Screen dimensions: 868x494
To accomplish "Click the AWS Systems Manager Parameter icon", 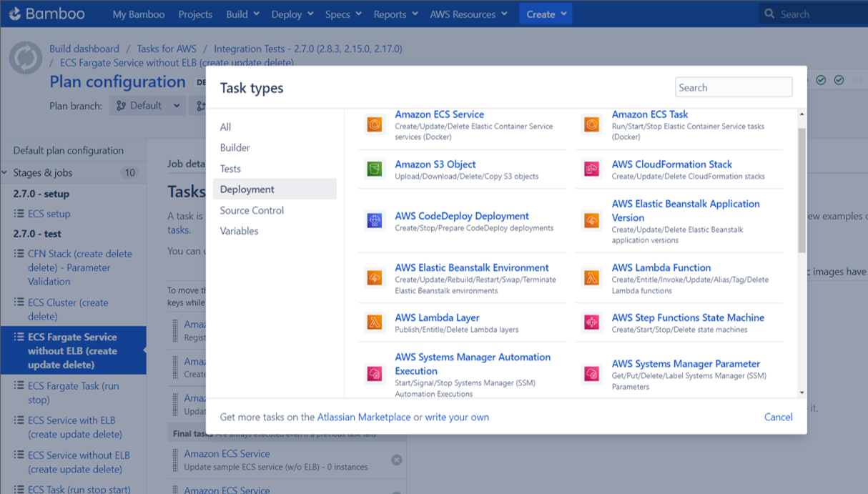I will click(x=591, y=374).
